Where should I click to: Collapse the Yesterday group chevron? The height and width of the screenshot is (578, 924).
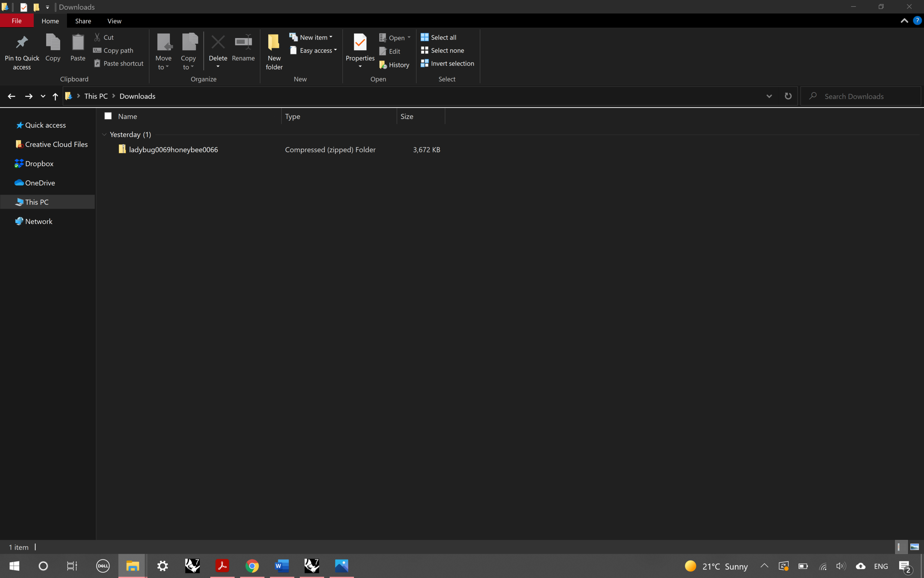click(104, 135)
